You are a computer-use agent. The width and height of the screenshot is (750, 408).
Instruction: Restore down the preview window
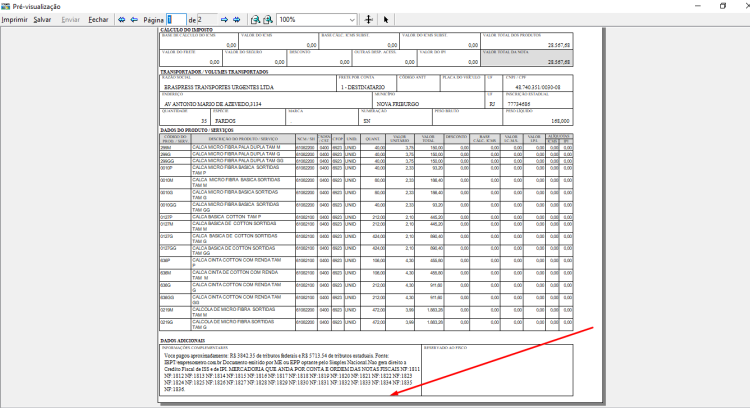coord(723,6)
